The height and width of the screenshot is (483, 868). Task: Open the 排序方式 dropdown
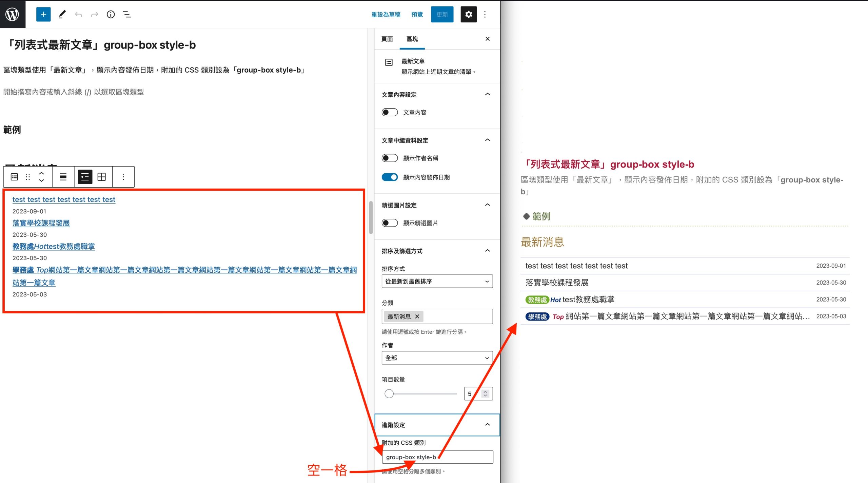[x=437, y=281]
